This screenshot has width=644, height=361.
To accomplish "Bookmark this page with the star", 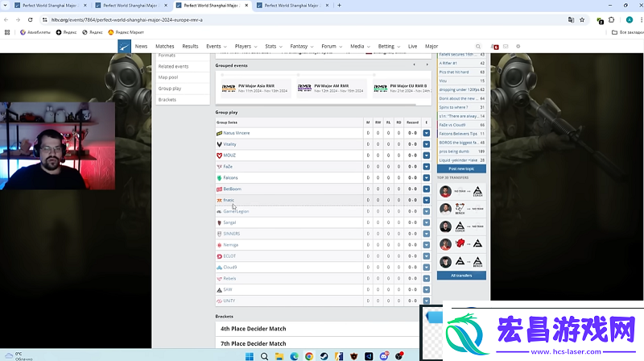I will (x=582, y=19).
